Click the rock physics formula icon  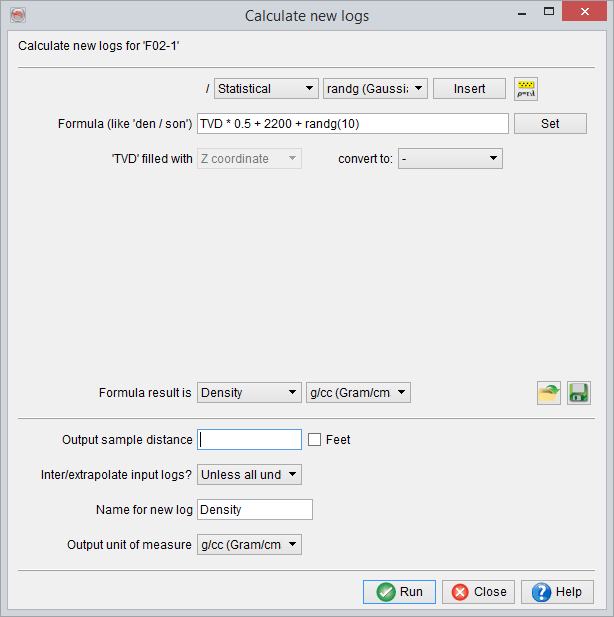tap(526, 89)
